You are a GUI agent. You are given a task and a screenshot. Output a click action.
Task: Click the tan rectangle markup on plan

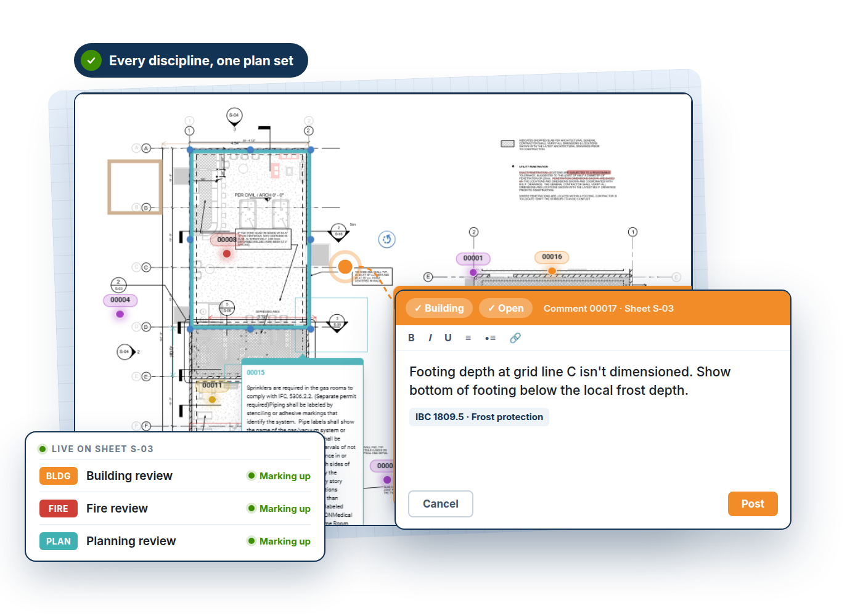coord(135,187)
